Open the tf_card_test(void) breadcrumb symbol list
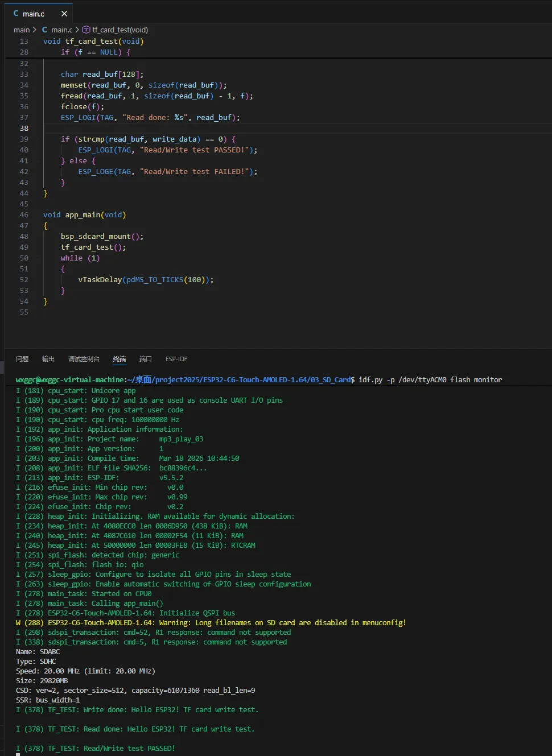This screenshot has height=756, width=552. [x=120, y=30]
